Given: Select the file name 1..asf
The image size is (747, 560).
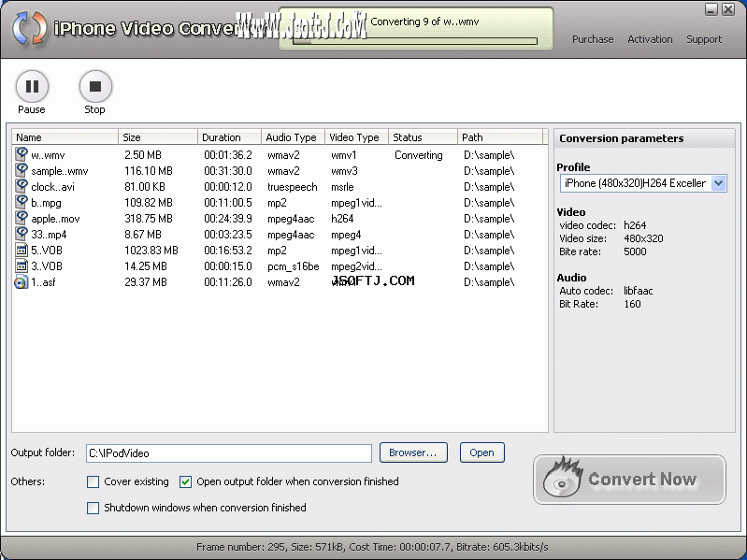Looking at the screenshot, I should [x=43, y=282].
